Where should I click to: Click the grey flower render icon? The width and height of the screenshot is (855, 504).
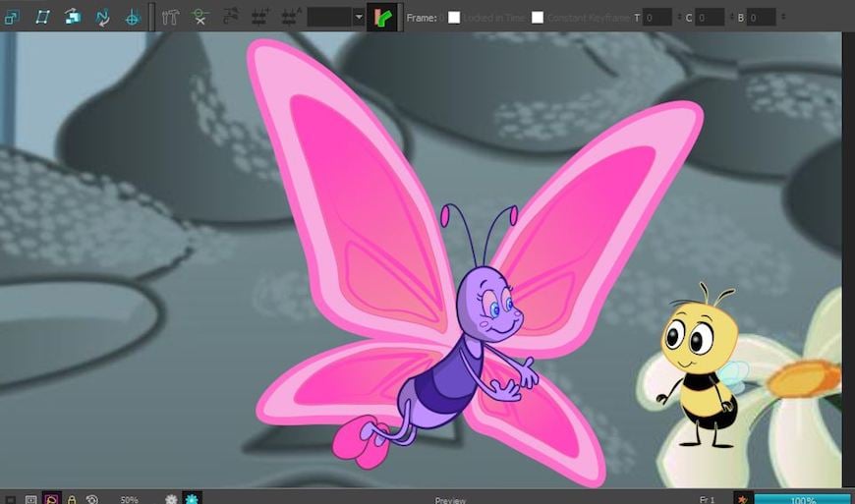click(x=171, y=499)
